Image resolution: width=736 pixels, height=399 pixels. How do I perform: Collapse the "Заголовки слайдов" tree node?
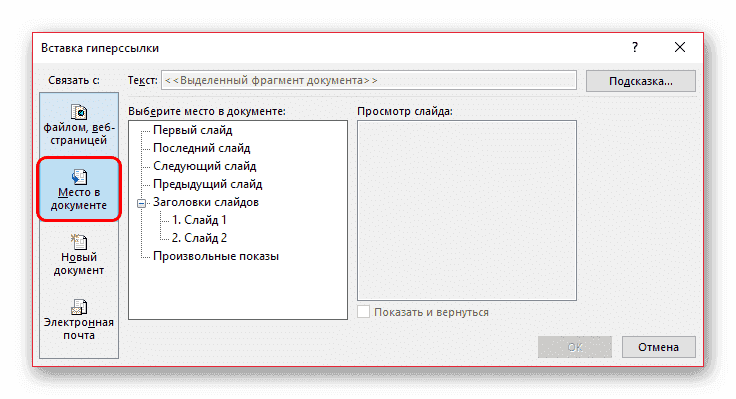coord(141,203)
